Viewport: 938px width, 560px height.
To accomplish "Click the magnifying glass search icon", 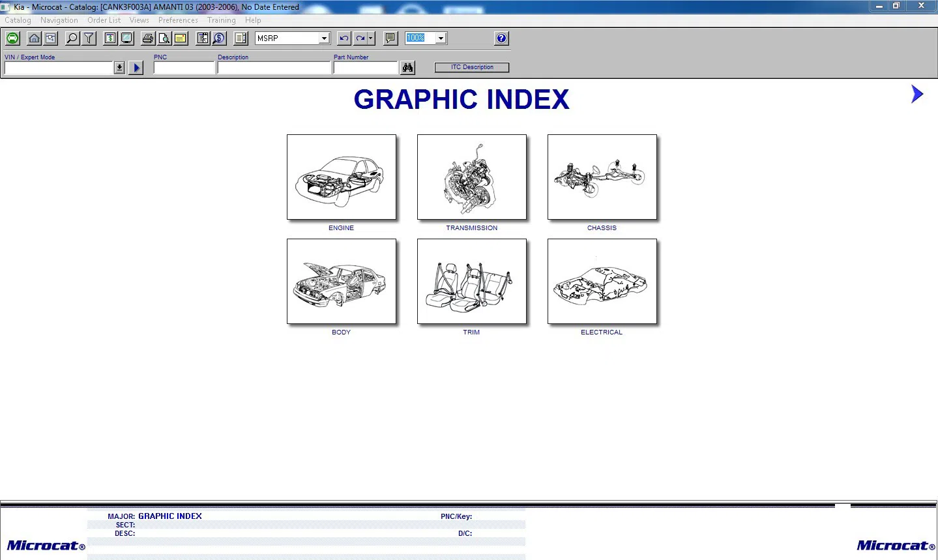I will click(72, 38).
